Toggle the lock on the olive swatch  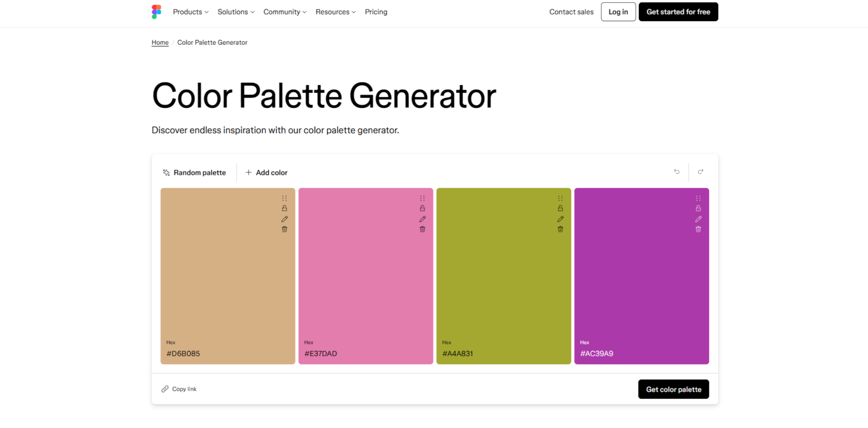[560, 208]
